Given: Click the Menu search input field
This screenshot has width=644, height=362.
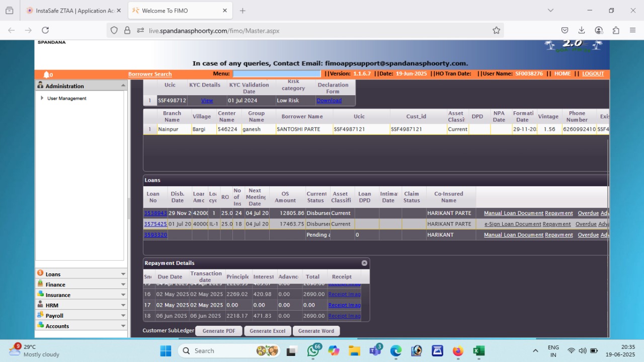Looking at the screenshot, I should [x=276, y=74].
